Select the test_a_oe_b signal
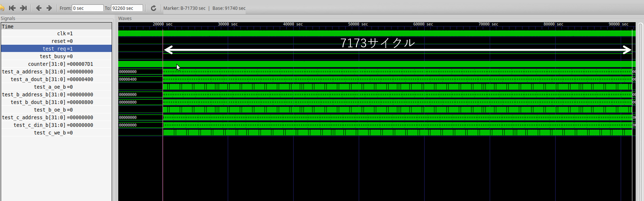 (x=53, y=87)
